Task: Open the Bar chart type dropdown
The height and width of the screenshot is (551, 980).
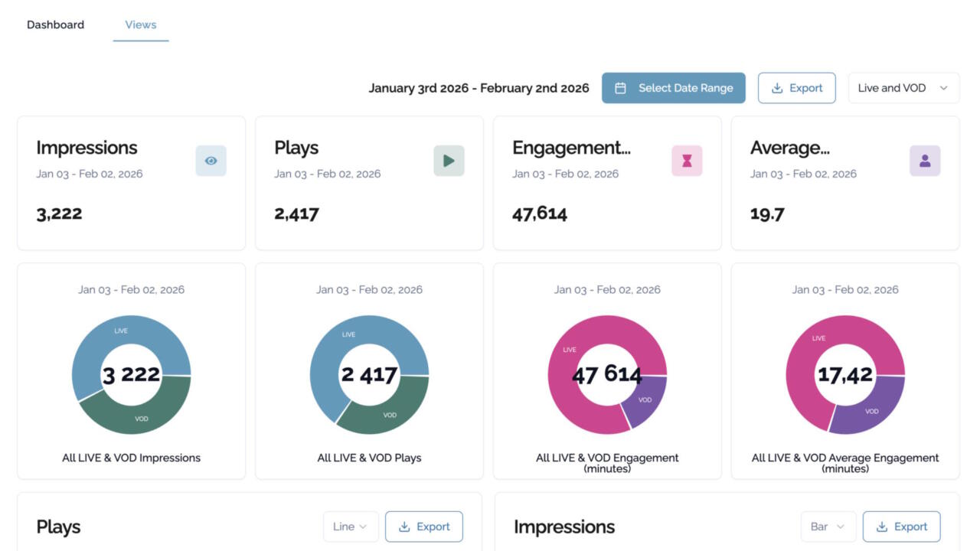Action: coord(827,527)
